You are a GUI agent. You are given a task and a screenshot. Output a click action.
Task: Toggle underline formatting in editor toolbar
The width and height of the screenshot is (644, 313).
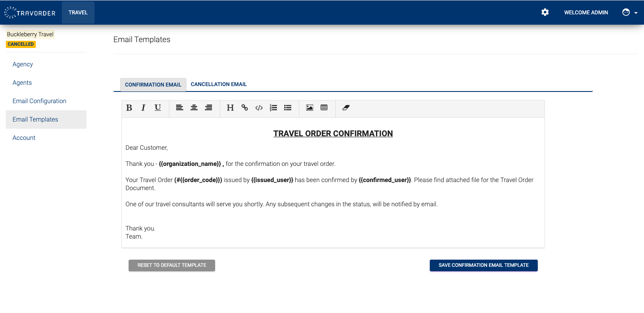tap(158, 108)
